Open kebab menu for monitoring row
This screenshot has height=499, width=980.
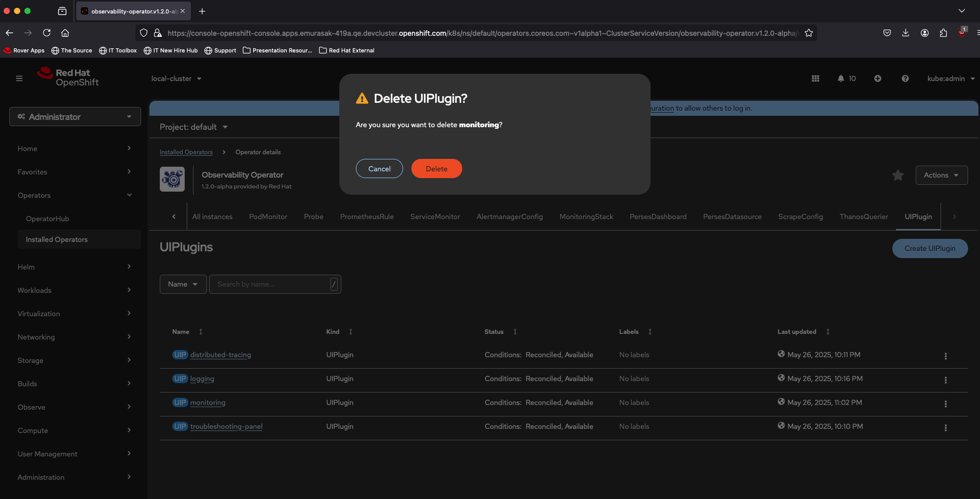pyautogui.click(x=946, y=404)
